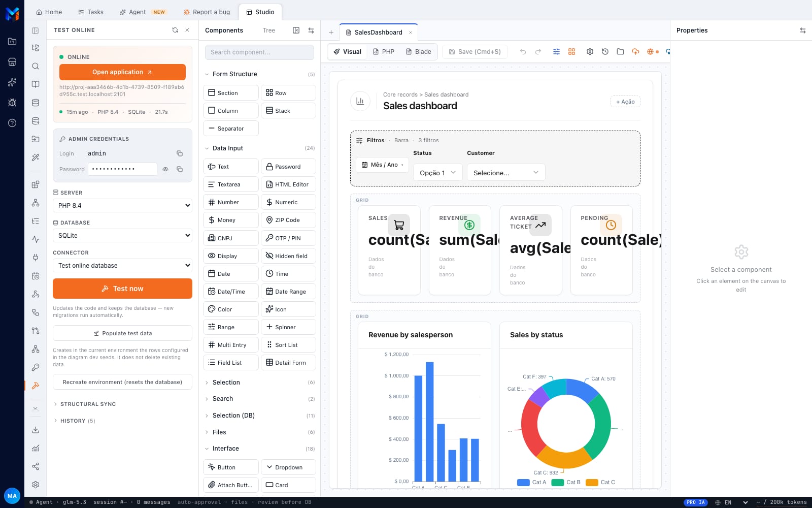
Task: Click the cloud upload deploy icon
Action: click(635, 52)
